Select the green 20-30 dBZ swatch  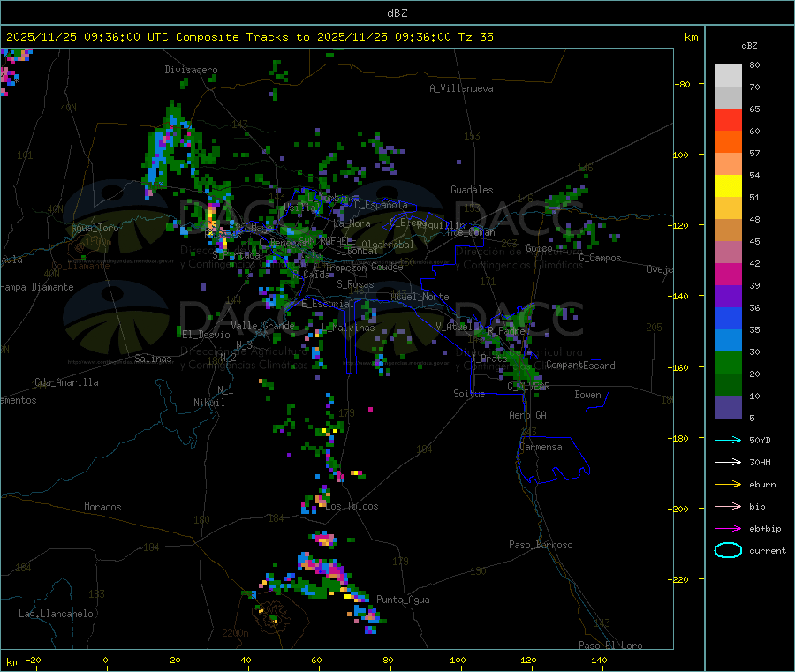pyautogui.click(x=728, y=362)
